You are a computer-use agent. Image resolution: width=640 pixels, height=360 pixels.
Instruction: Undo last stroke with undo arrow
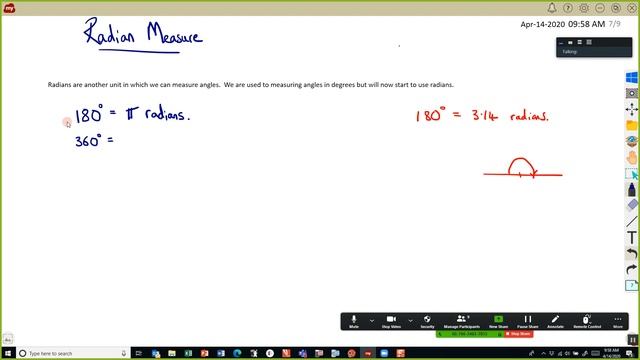click(x=632, y=253)
